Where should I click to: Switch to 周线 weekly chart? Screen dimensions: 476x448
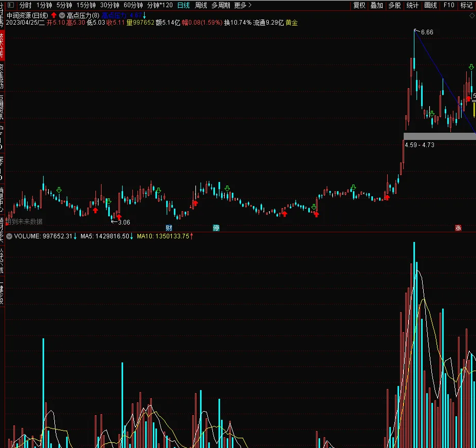coord(201,5)
